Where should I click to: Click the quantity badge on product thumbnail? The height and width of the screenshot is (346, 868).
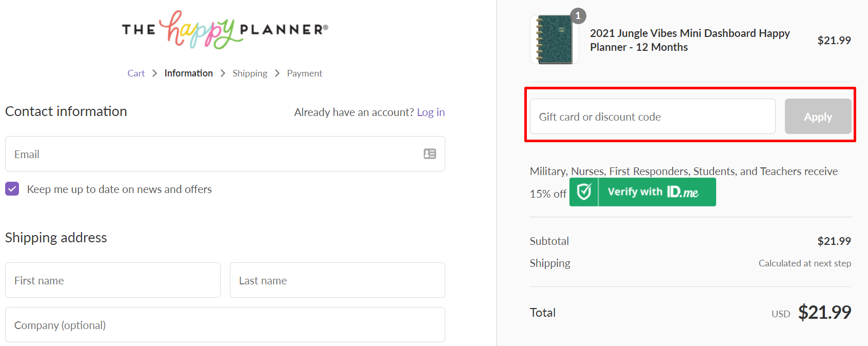tap(578, 16)
